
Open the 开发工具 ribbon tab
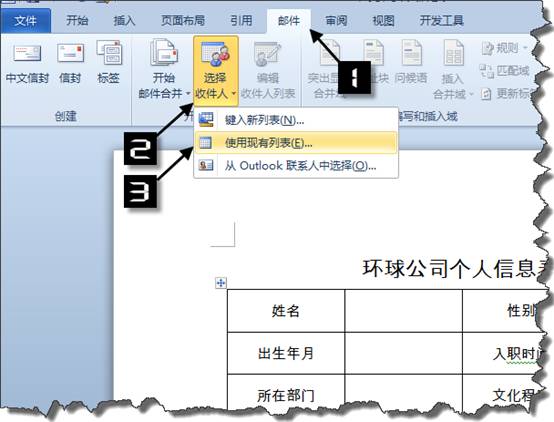pos(442,20)
